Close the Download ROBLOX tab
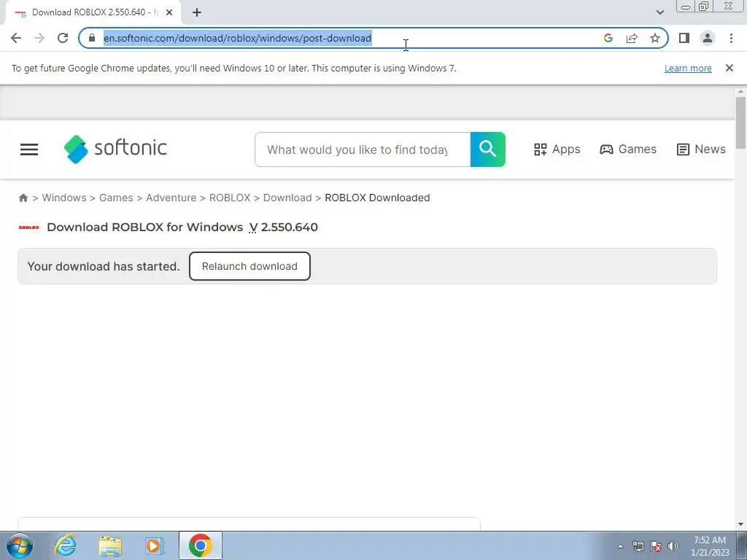Screen dimensions: 747x560 click(169, 12)
